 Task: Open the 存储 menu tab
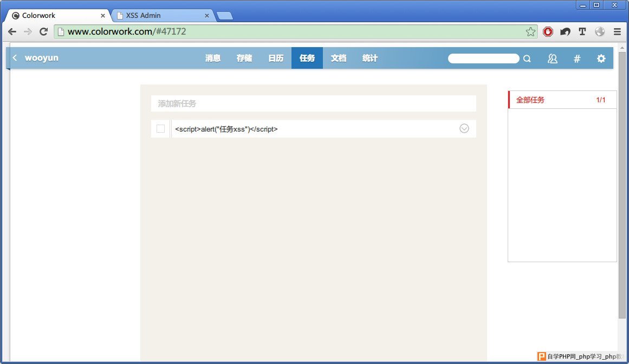point(244,58)
